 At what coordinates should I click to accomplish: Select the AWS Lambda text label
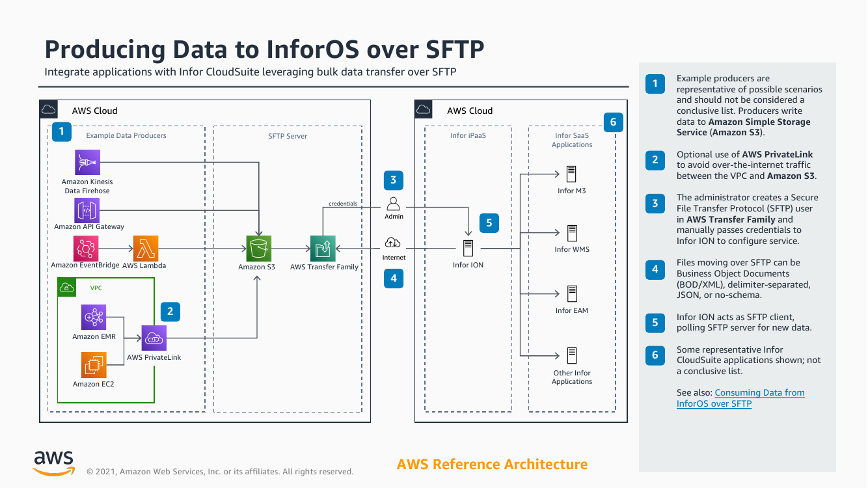144,265
